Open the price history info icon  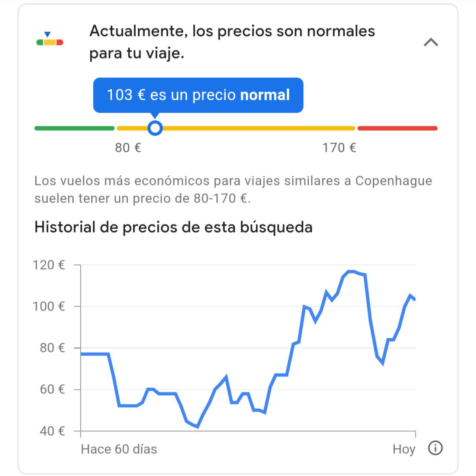[x=435, y=448]
